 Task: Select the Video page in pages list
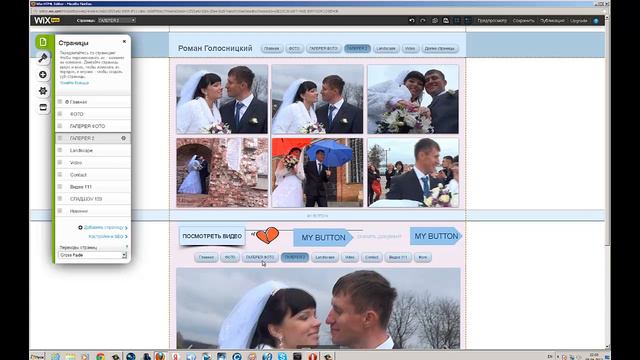tap(93, 162)
